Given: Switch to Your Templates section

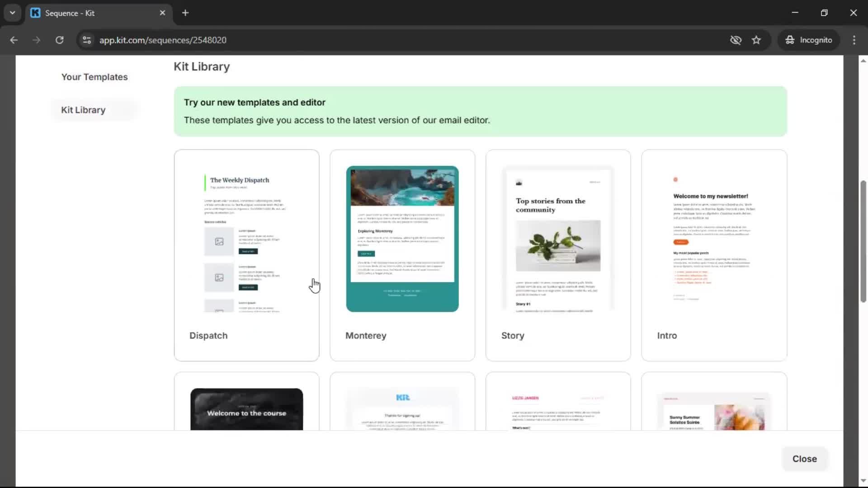Looking at the screenshot, I should [x=94, y=77].
